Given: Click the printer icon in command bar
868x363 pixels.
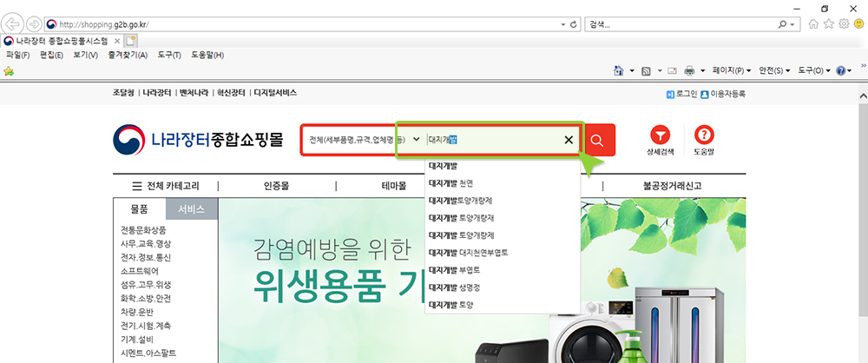Looking at the screenshot, I should [689, 71].
